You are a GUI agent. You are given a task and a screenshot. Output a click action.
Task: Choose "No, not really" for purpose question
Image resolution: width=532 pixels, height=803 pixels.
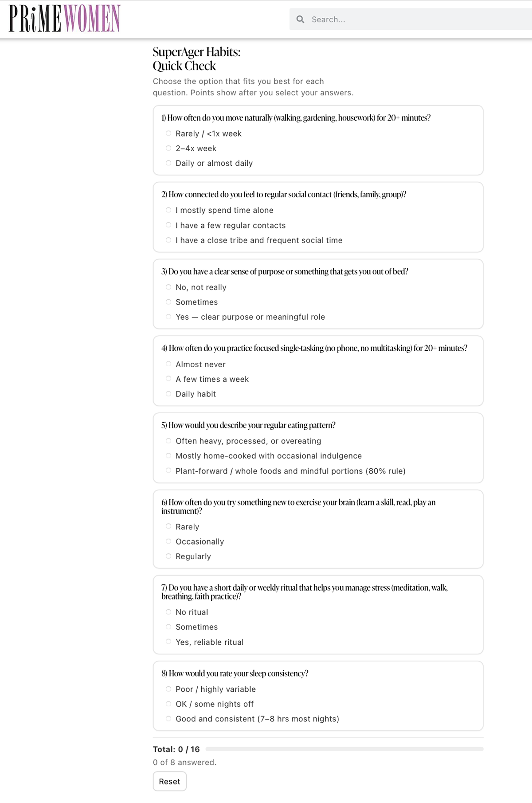168,287
